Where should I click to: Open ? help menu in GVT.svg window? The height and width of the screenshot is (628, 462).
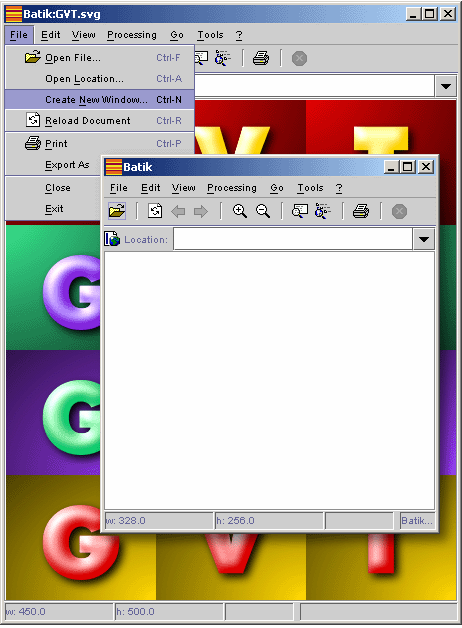pos(239,35)
